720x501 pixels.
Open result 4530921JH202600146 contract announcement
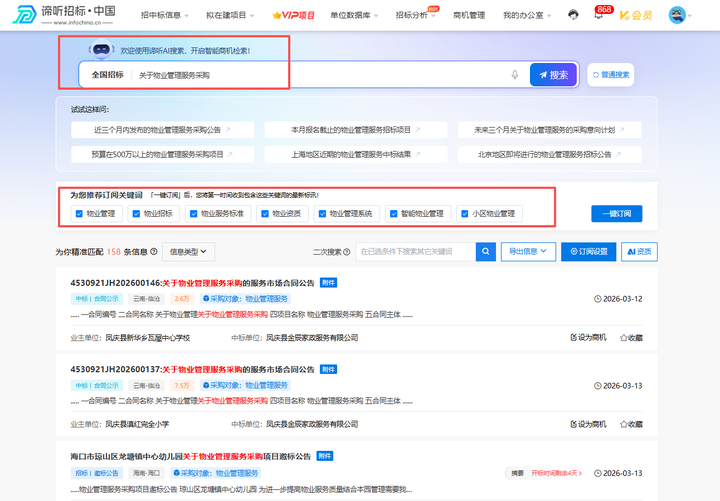click(192, 283)
